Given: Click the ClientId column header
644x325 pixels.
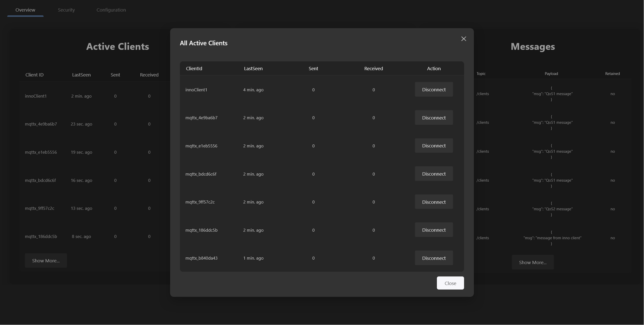Looking at the screenshot, I should click(194, 68).
